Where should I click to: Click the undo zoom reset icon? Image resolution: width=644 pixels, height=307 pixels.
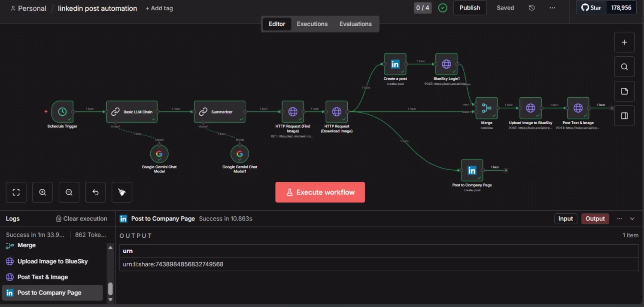pyautogui.click(x=95, y=192)
